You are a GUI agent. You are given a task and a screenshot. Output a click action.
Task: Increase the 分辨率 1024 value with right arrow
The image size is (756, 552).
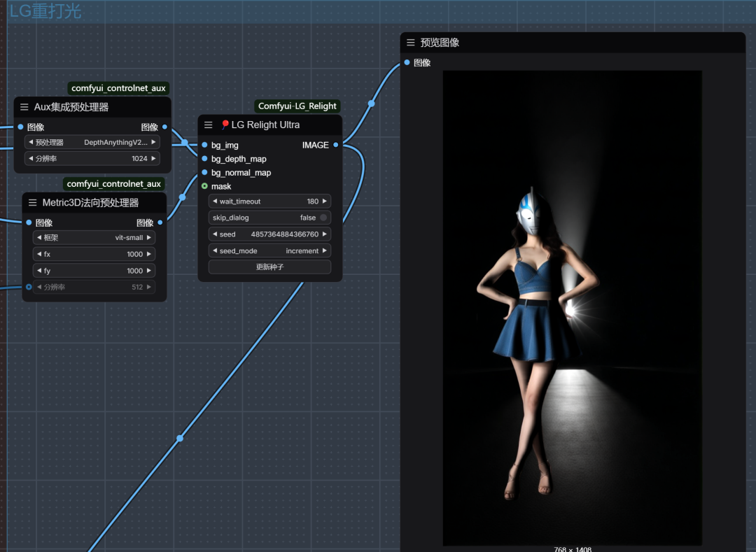point(153,159)
